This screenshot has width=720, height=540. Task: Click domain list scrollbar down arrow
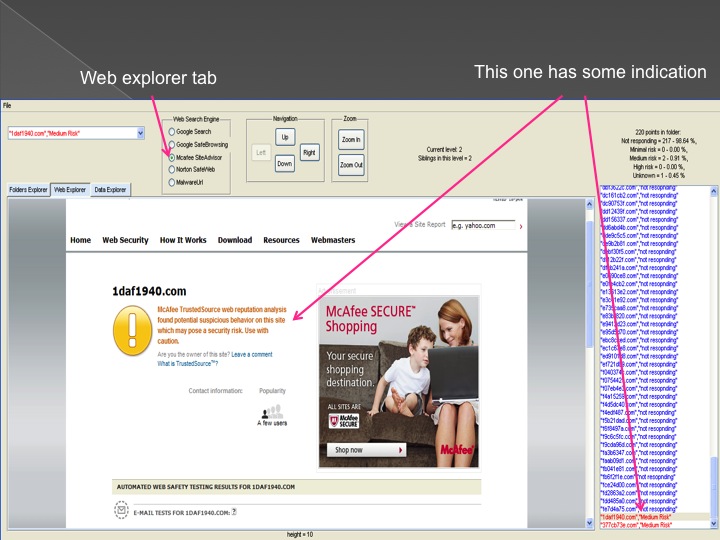714,523
